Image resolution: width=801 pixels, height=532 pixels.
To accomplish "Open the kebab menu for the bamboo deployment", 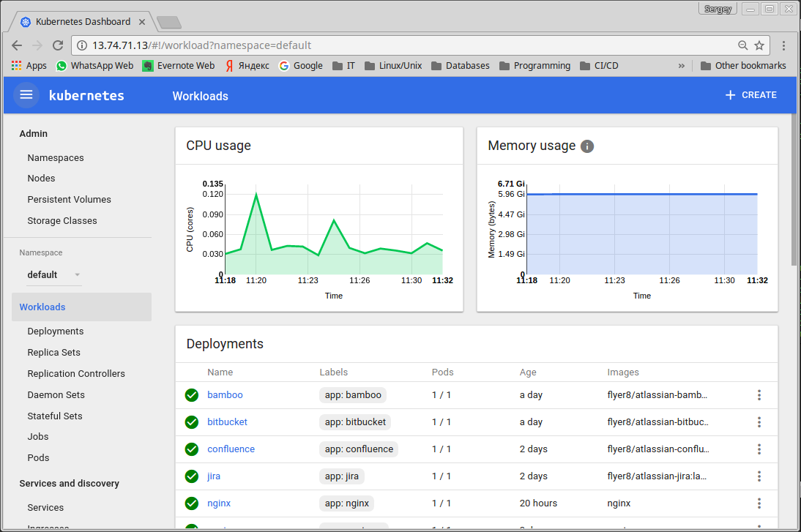I will click(759, 395).
